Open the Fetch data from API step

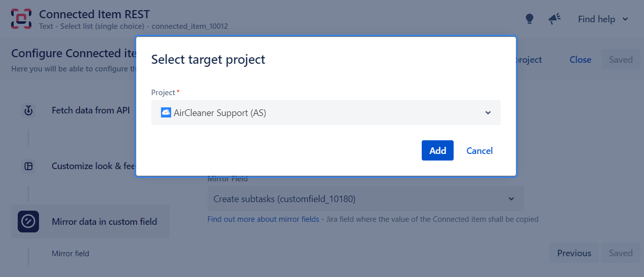[x=90, y=110]
